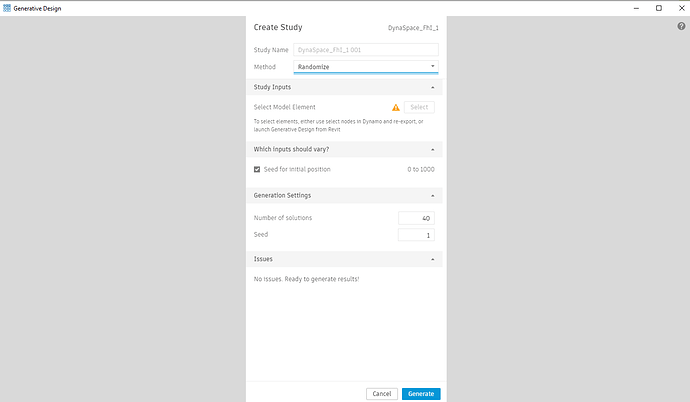
Task: Open the help question mark icon
Action: [x=681, y=26]
